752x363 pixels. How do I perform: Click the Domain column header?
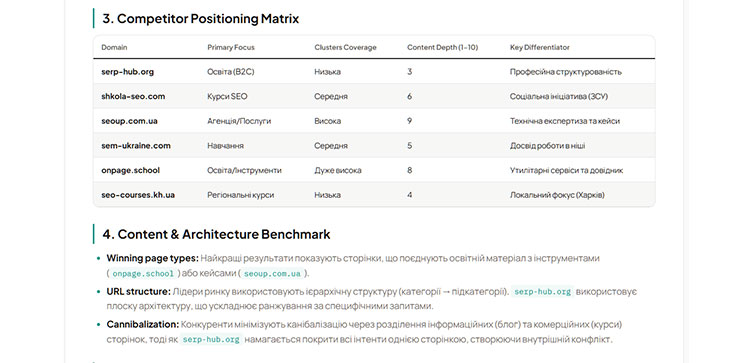pyautogui.click(x=114, y=47)
